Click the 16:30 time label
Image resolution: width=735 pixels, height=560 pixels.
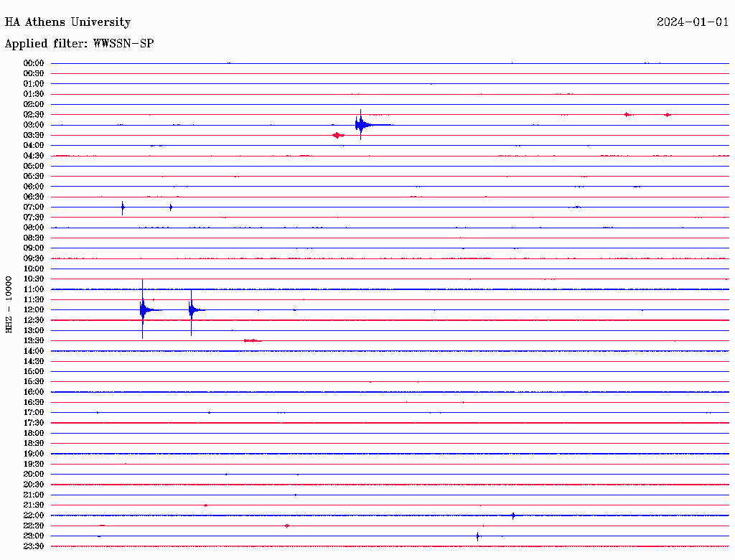point(34,403)
